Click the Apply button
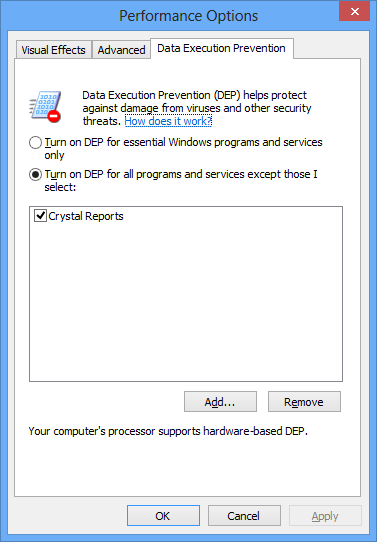Image resolution: width=377 pixels, height=542 pixels. pyautogui.click(x=325, y=516)
